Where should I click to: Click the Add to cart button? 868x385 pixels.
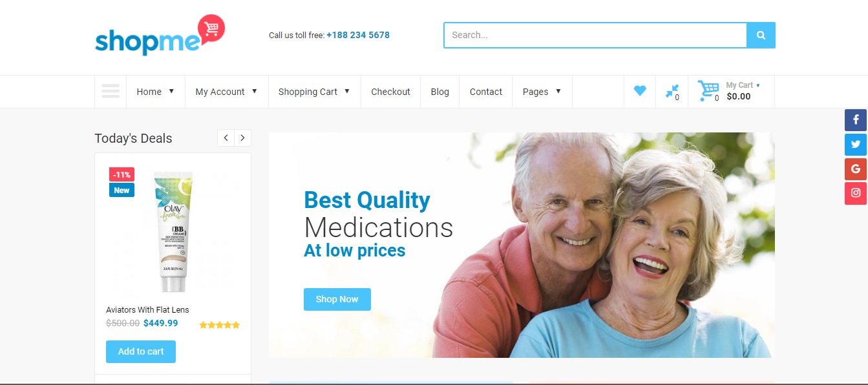pos(141,351)
